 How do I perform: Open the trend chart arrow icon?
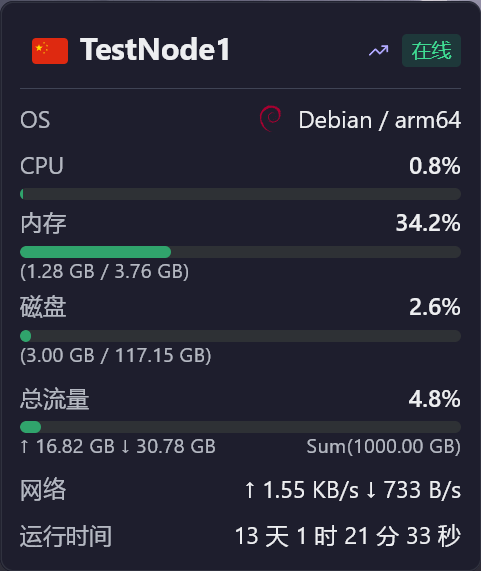(379, 51)
